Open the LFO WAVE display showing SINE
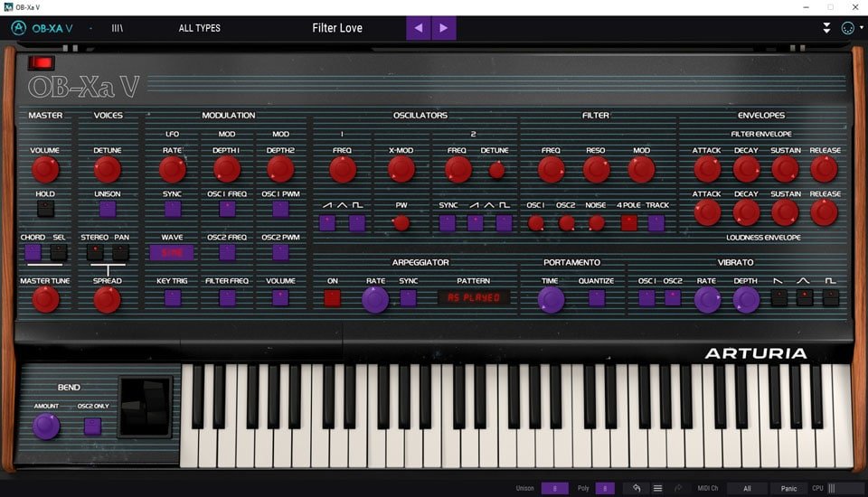 (x=172, y=252)
